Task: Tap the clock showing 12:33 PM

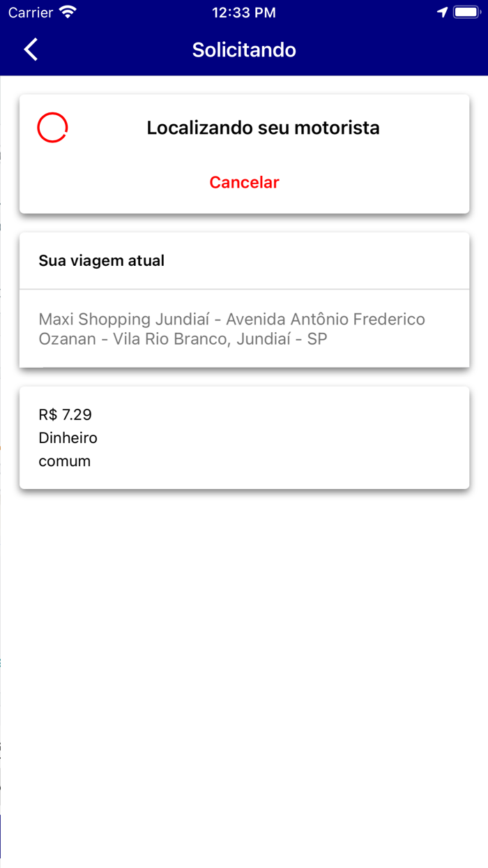Action: 244,11
